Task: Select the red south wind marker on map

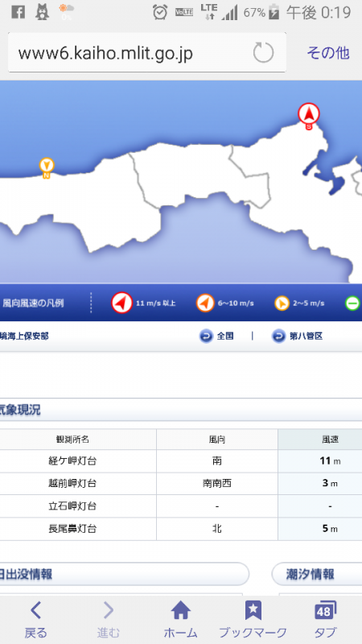Action: (309, 115)
